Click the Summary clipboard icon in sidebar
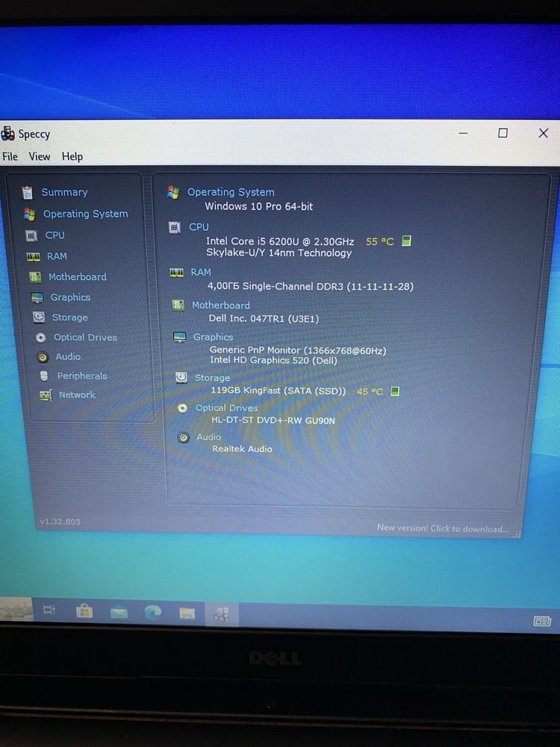The height and width of the screenshot is (747, 560). (27, 193)
